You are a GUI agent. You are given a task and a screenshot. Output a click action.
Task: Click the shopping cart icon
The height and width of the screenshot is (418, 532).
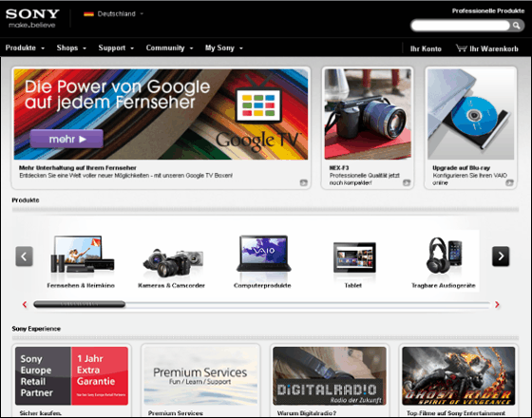coord(461,47)
